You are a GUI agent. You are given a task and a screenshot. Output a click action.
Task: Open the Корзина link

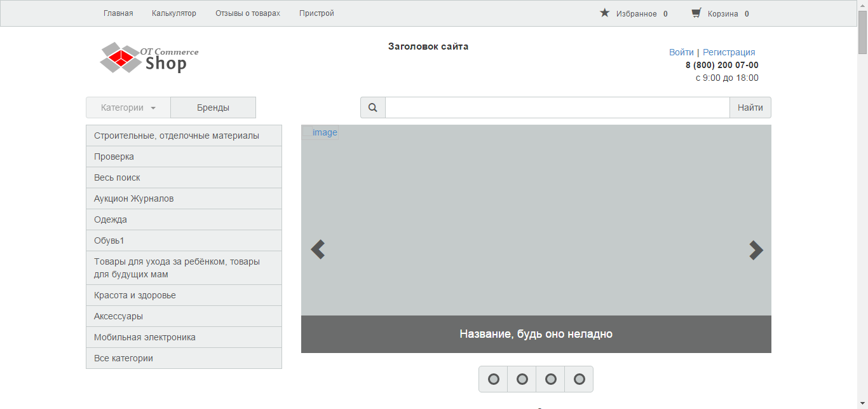pos(723,13)
